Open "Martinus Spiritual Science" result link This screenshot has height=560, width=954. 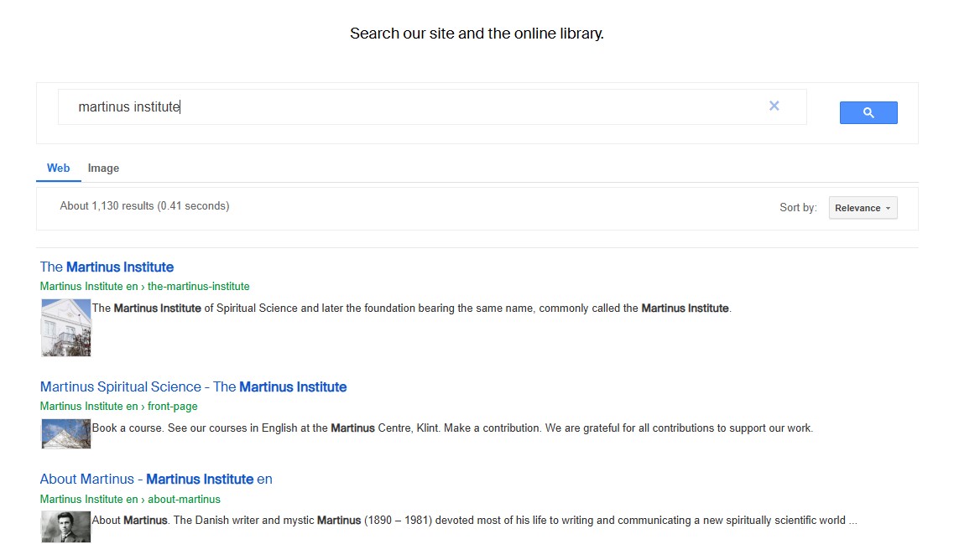(193, 387)
